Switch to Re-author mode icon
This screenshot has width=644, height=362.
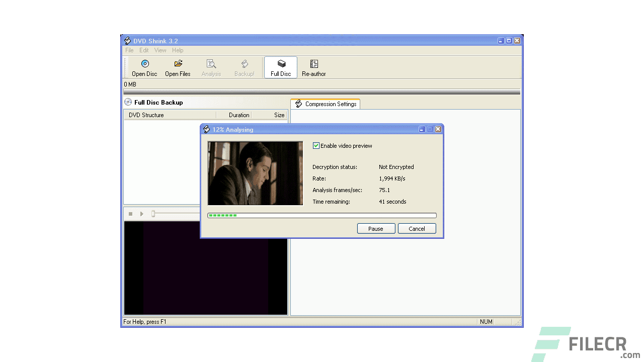[313, 67]
